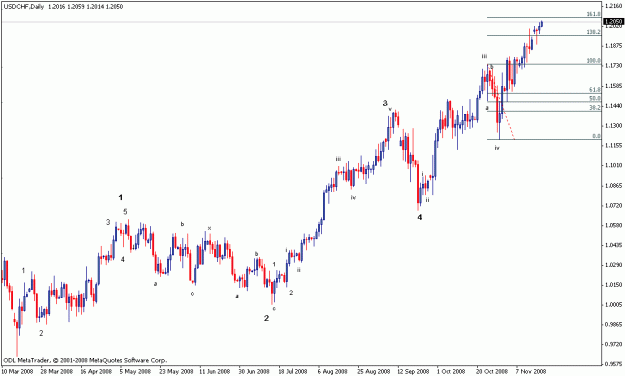Select the 138.2 Fibonacci level label
The width and height of the screenshot is (625, 376).
594,32
